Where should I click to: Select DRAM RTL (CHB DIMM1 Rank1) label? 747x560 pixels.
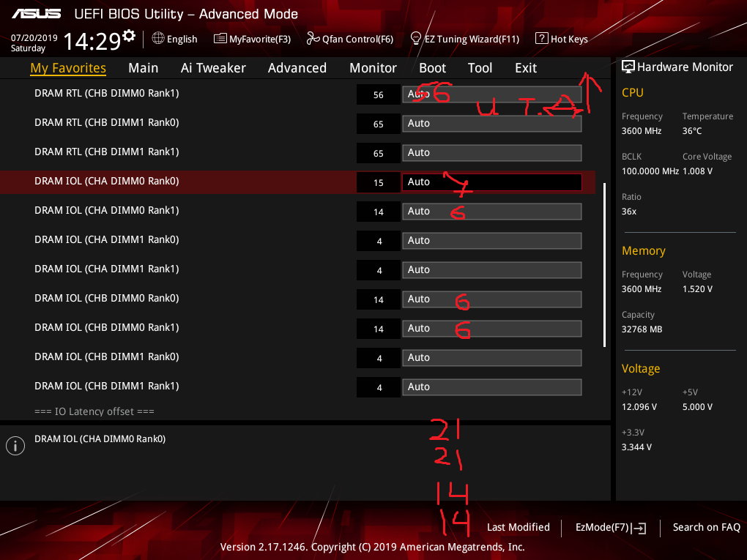107,152
